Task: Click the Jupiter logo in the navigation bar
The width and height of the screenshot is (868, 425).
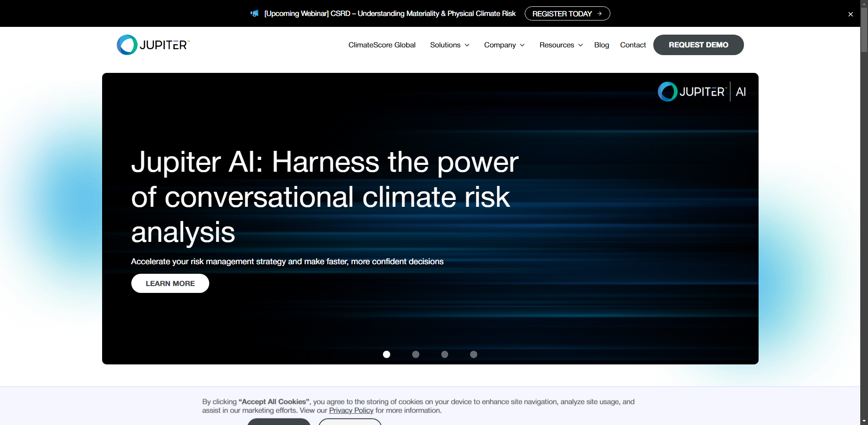Action: (153, 45)
